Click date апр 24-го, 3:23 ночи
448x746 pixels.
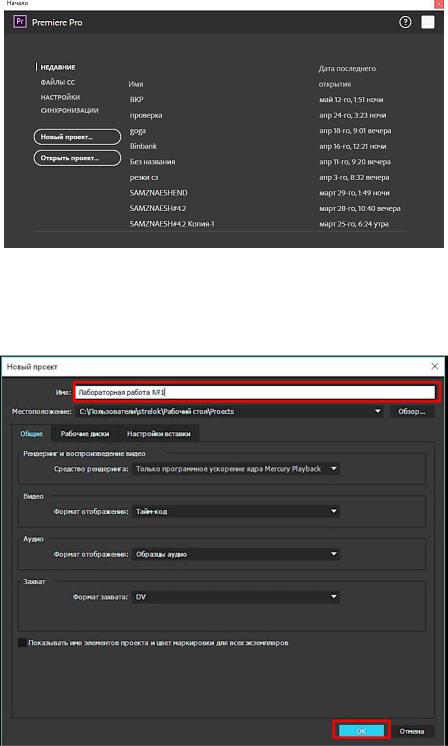click(x=352, y=115)
